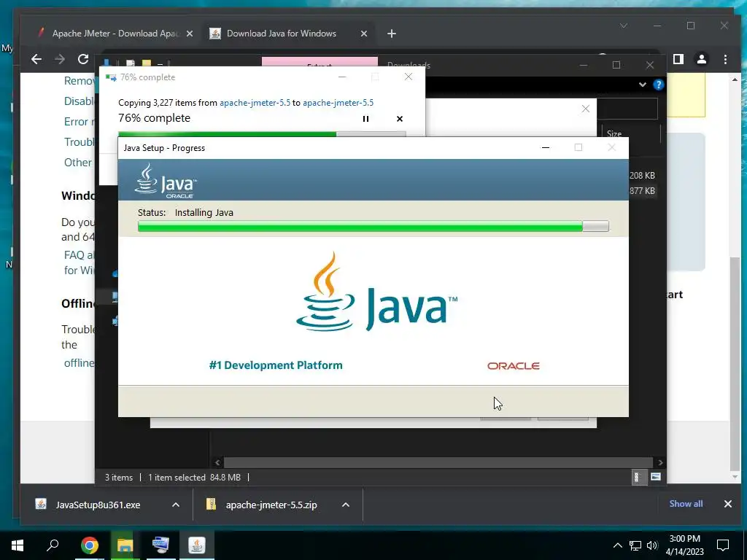Open the computer monitor app taskbar icon
Viewport: 747px width, 560px height.
160,545
